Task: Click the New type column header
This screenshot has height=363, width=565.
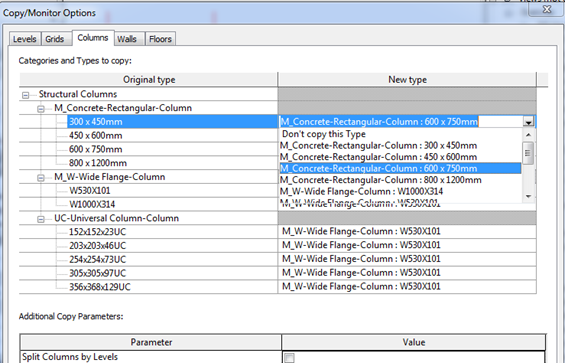Action: [x=407, y=80]
